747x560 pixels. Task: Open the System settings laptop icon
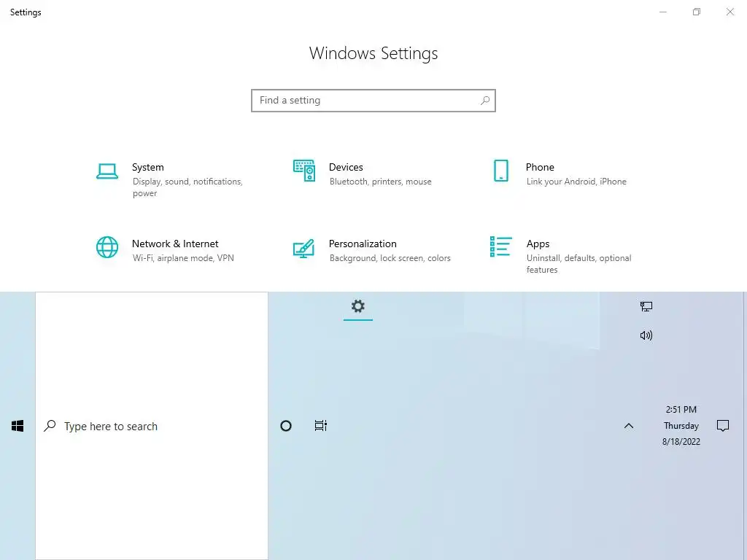(x=107, y=171)
